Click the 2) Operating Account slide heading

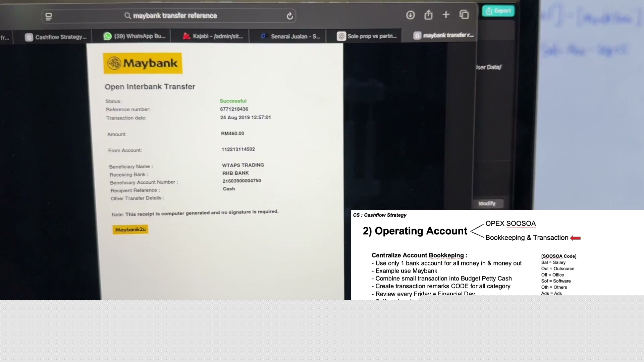415,231
